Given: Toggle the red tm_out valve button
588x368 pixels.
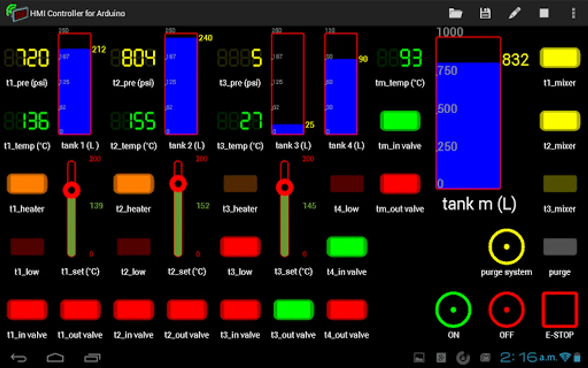Looking at the screenshot, I should (400, 184).
